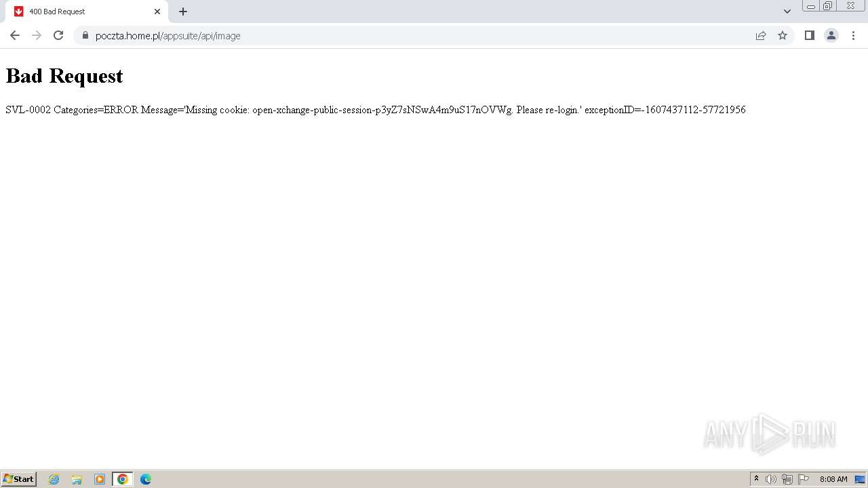Click the forward navigation arrow
Image resolution: width=868 pixels, height=488 pixels.
click(x=37, y=35)
